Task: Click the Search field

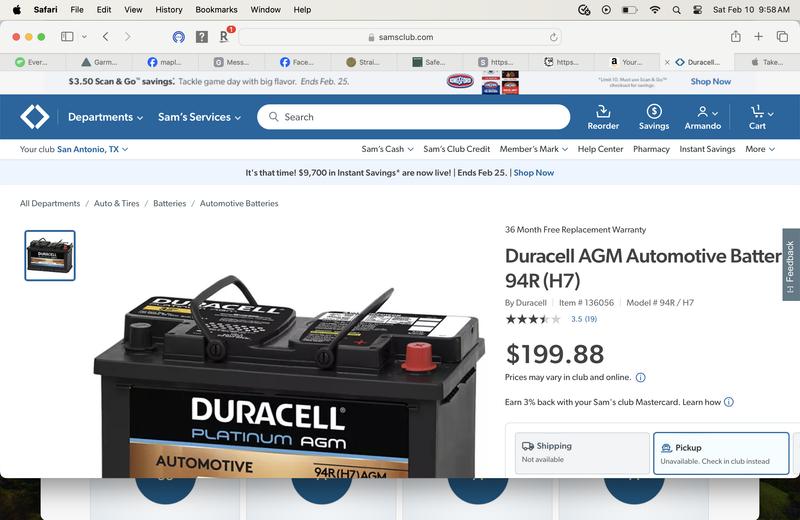Action: (x=414, y=117)
